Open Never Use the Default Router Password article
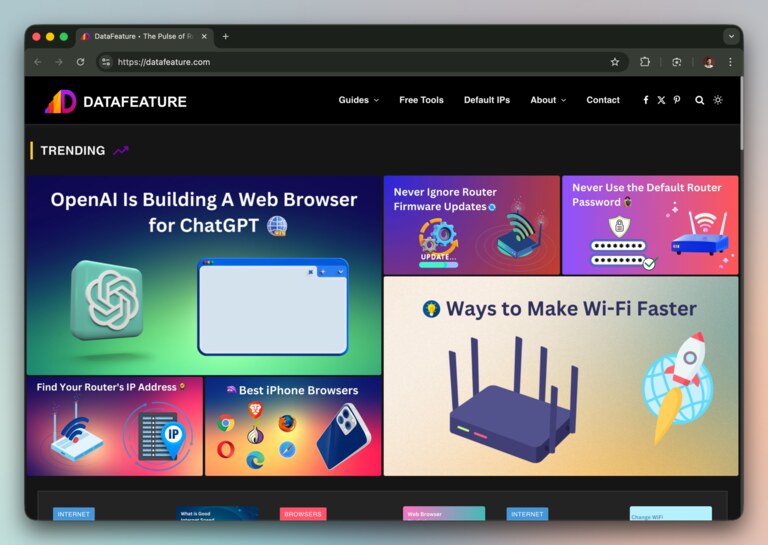 click(650, 225)
